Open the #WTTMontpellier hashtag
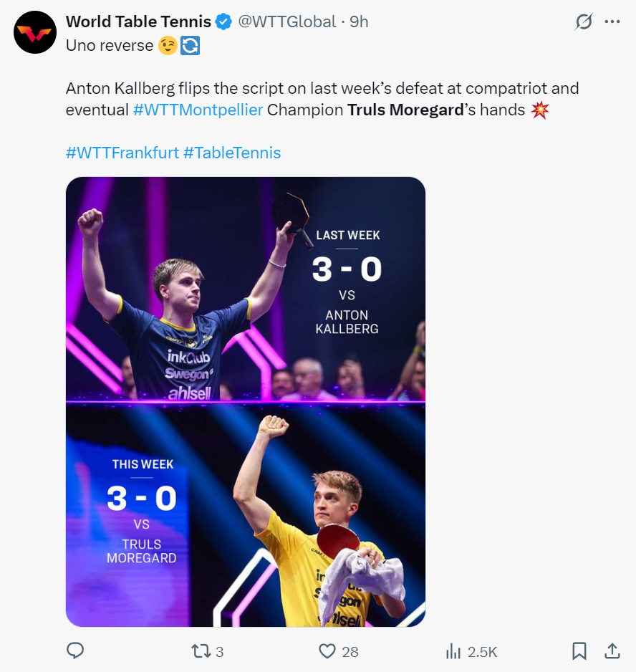Screen dimensions: 636x672 198,110
